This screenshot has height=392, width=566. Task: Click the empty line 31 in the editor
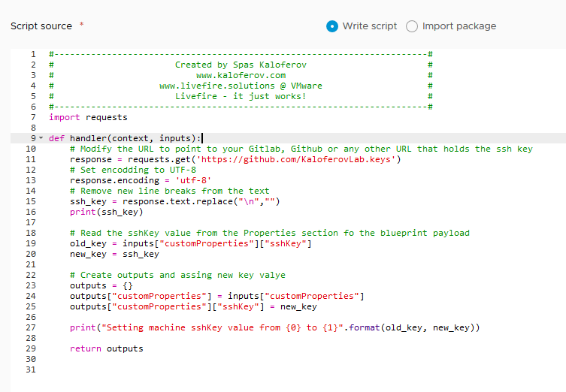[225, 369]
